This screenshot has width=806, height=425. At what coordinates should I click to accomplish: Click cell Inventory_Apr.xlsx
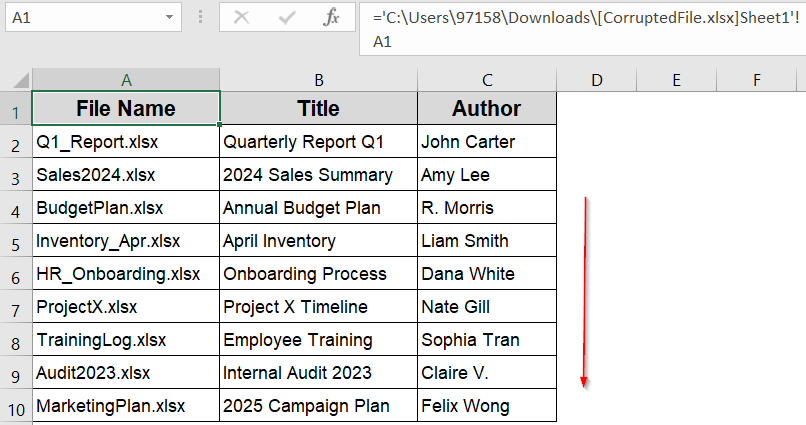[126, 241]
